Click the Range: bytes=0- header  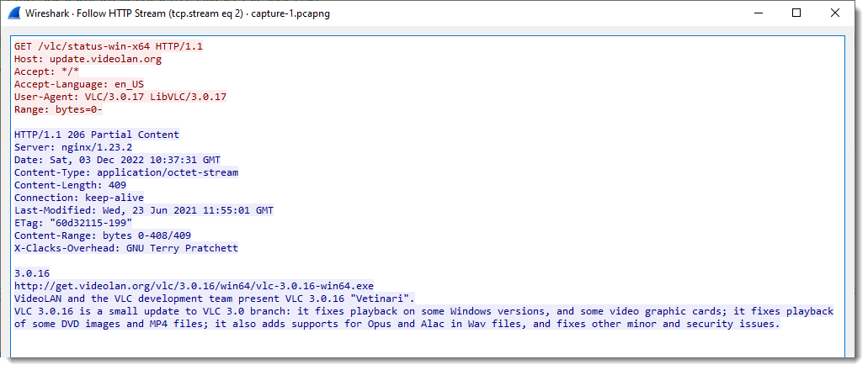pos(59,109)
